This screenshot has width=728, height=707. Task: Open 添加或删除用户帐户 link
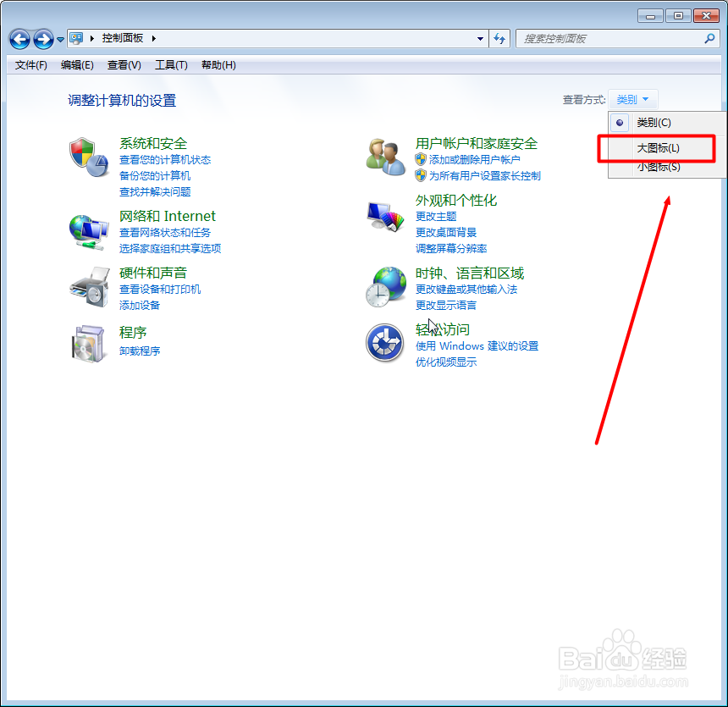click(x=475, y=160)
